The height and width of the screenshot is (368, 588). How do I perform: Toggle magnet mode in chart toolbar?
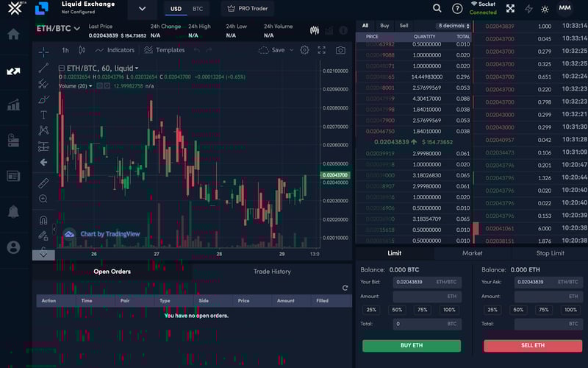[x=43, y=219]
